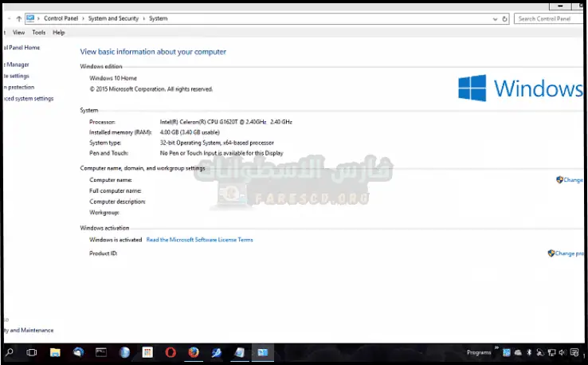This screenshot has width=588, height=365.
Task: Expand the Programs toolbar overflow chevron
Action: point(496,349)
